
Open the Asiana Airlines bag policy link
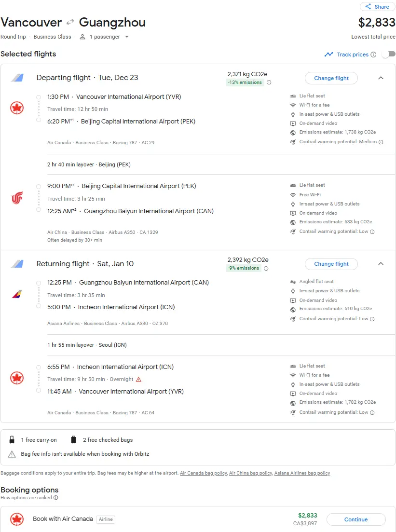tap(302, 473)
